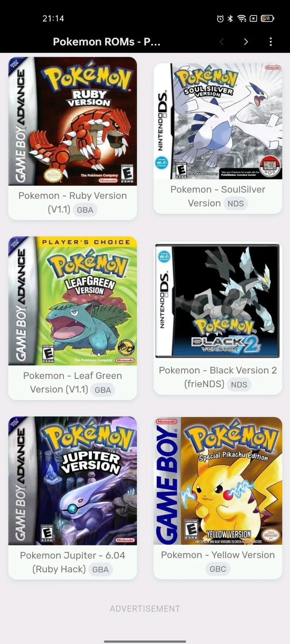This screenshot has height=644, width=290.
Task: Open Pokemon Ruby Version cover image
Action: click(x=72, y=121)
